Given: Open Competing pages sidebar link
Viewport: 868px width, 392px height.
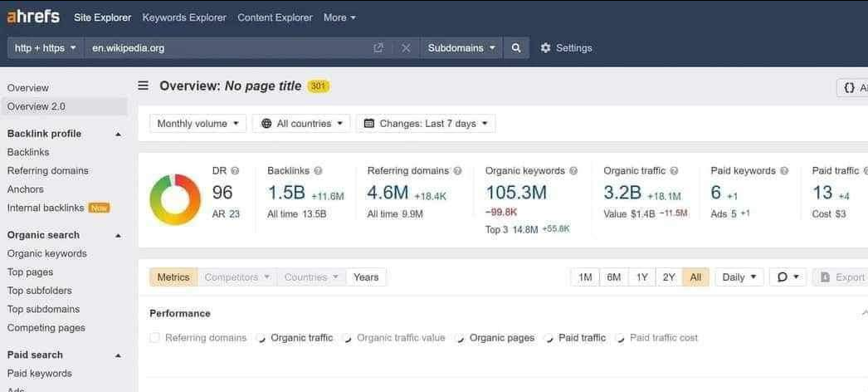Looking at the screenshot, I should tap(46, 328).
